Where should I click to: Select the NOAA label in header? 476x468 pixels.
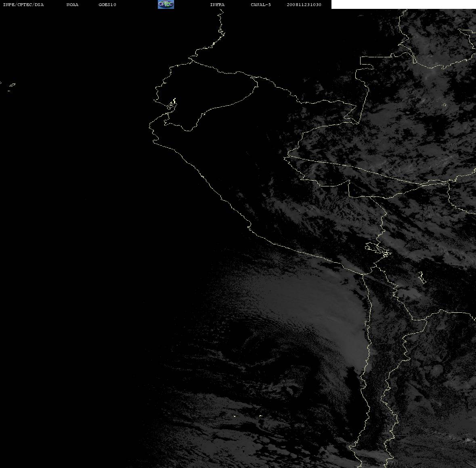tap(72, 4)
